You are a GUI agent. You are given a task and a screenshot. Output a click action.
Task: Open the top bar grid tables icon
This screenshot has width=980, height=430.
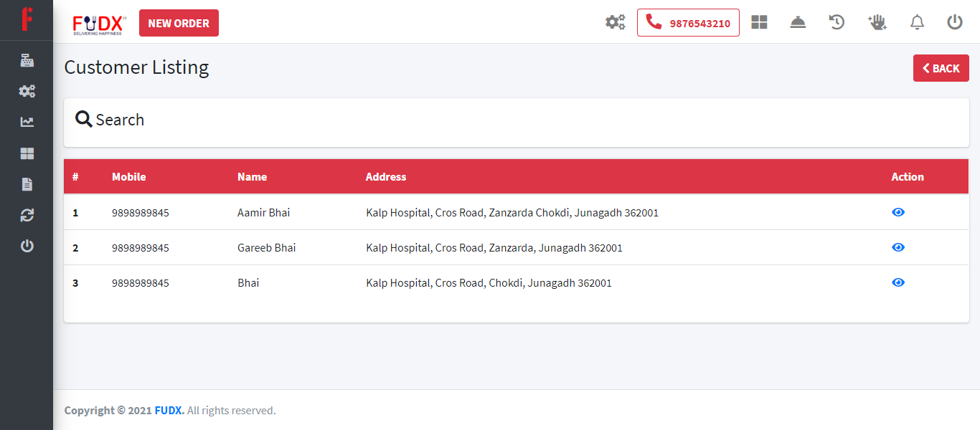click(x=759, y=22)
